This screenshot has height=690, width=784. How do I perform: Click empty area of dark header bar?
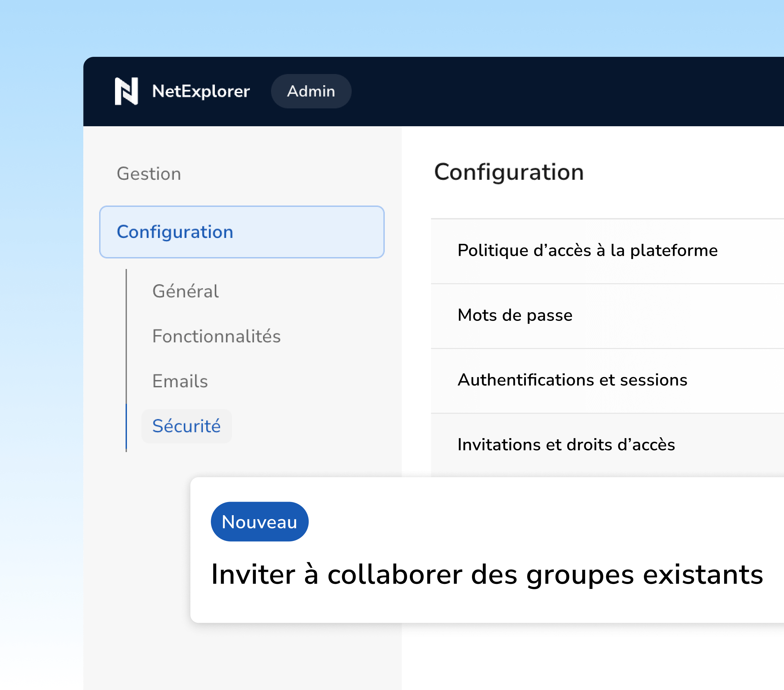(575, 91)
